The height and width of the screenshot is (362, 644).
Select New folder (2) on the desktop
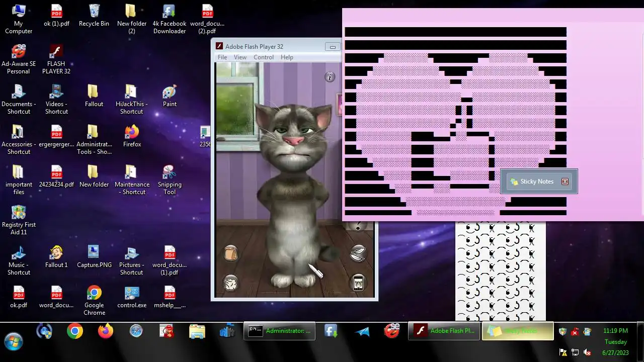tap(132, 19)
